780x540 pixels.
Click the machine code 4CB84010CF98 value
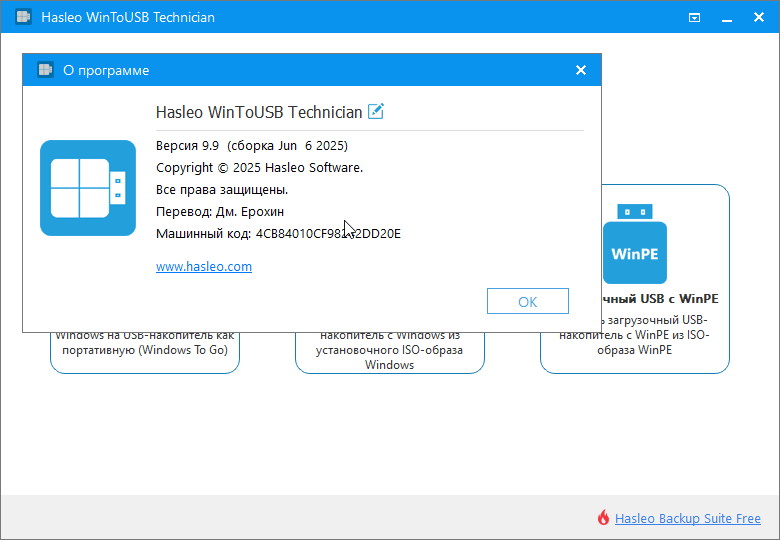click(328, 234)
